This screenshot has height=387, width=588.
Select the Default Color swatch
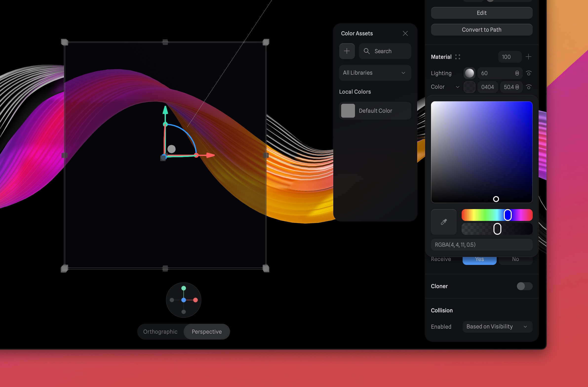tap(348, 111)
